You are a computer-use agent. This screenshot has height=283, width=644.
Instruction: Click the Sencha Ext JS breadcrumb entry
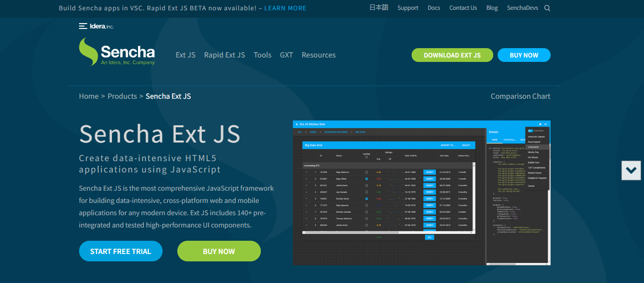pyautogui.click(x=168, y=96)
